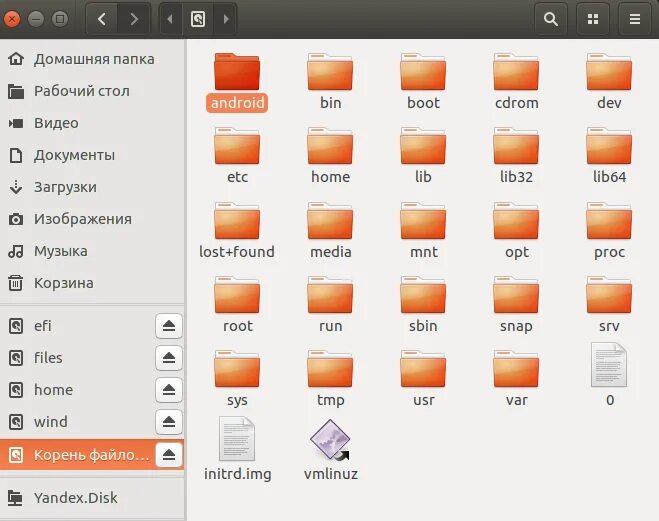Open search with the magnifier icon
Viewport: 659px width, 521px height.
pos(551,19)
